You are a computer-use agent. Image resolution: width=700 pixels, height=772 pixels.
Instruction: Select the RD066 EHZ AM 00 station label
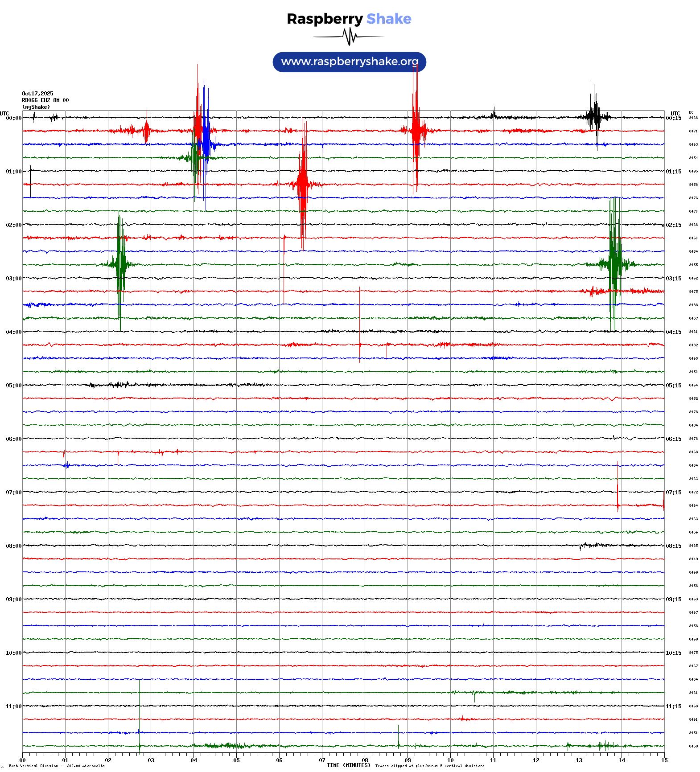tap(45, 100)
